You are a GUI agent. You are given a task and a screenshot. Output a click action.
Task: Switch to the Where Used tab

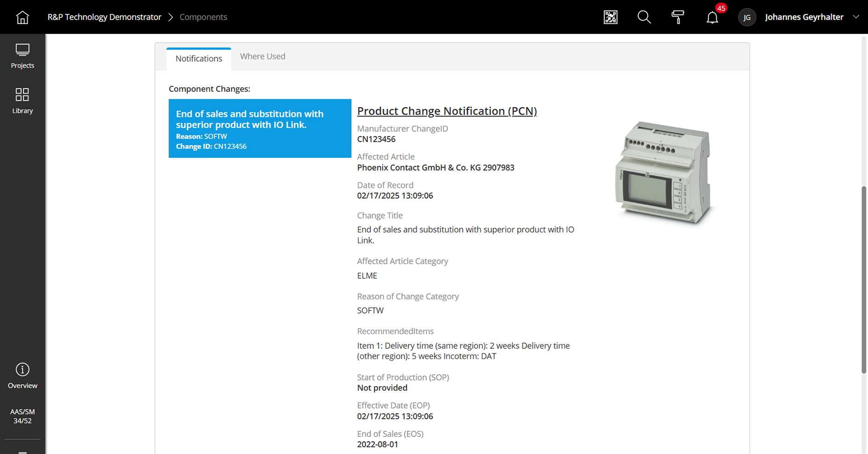click(x=262, y=56)
